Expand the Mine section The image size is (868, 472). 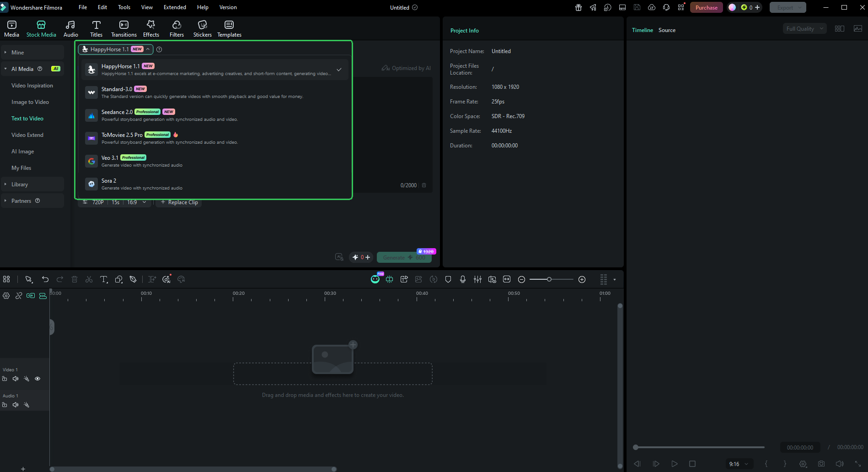(x=32, y=53)
